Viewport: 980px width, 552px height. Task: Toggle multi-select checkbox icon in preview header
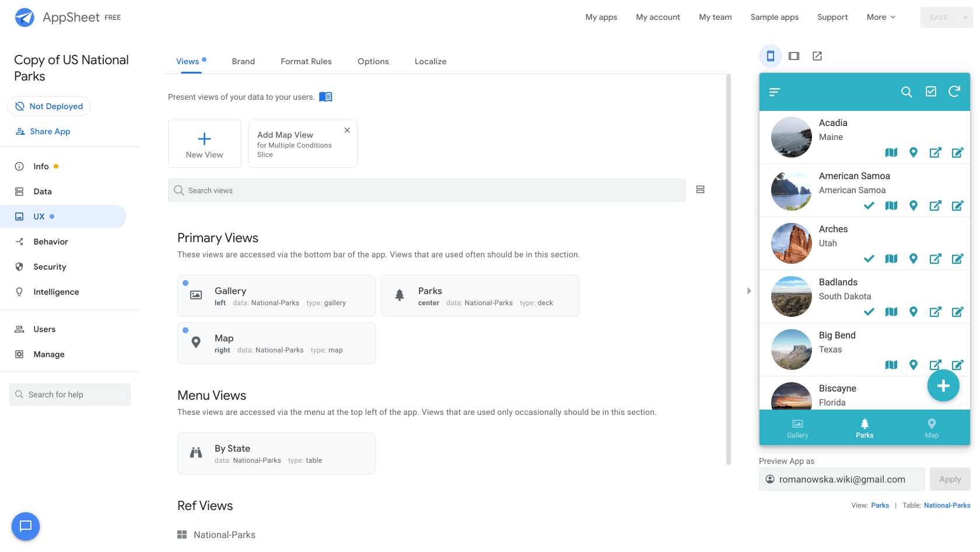tap(931, 91)
